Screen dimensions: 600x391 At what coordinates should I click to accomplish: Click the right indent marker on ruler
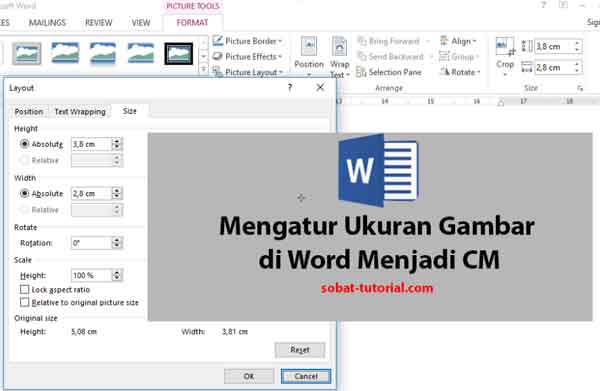point(501,102)
